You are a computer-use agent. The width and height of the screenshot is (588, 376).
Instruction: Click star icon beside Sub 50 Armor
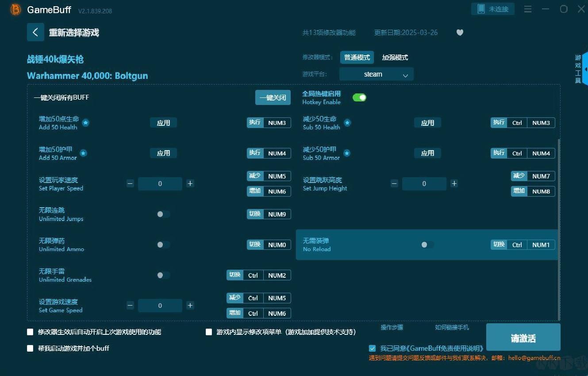tap(347, 153)
